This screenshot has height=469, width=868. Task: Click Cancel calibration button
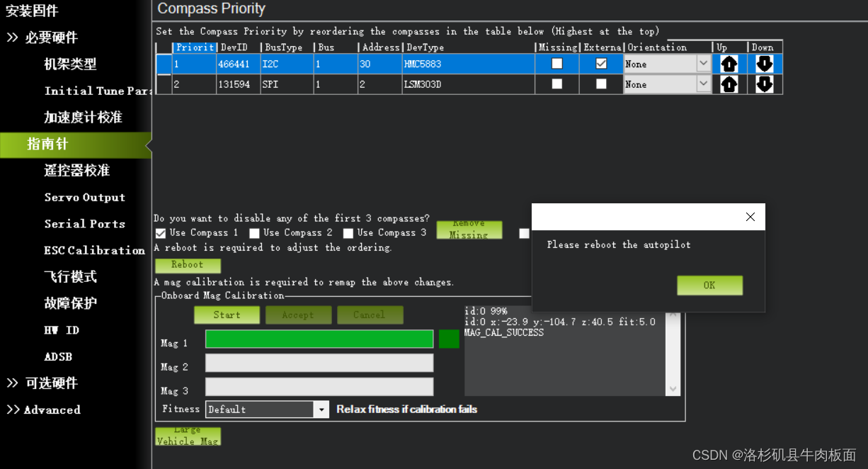(x=370, y=315)
